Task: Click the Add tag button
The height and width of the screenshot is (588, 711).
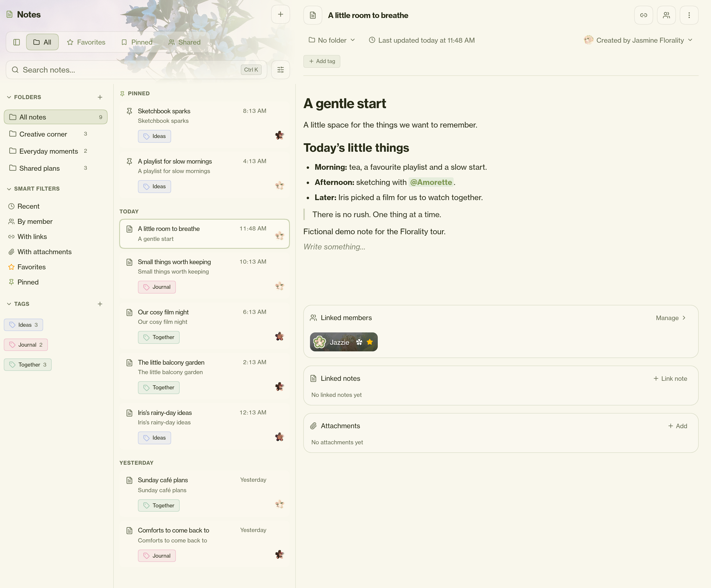Action: point(322,61)
